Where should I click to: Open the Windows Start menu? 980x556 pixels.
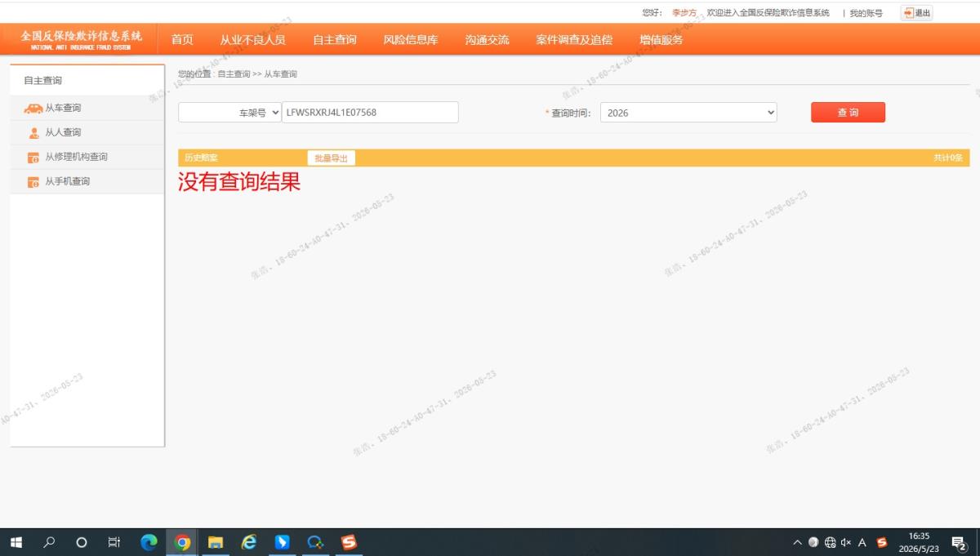pos(16,542)
